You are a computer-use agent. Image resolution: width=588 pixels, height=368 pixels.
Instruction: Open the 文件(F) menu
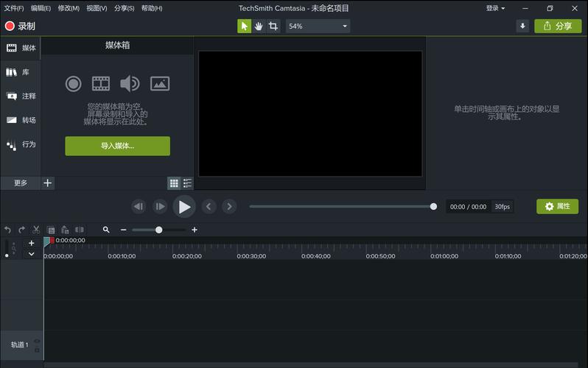[x=14, y=8]
